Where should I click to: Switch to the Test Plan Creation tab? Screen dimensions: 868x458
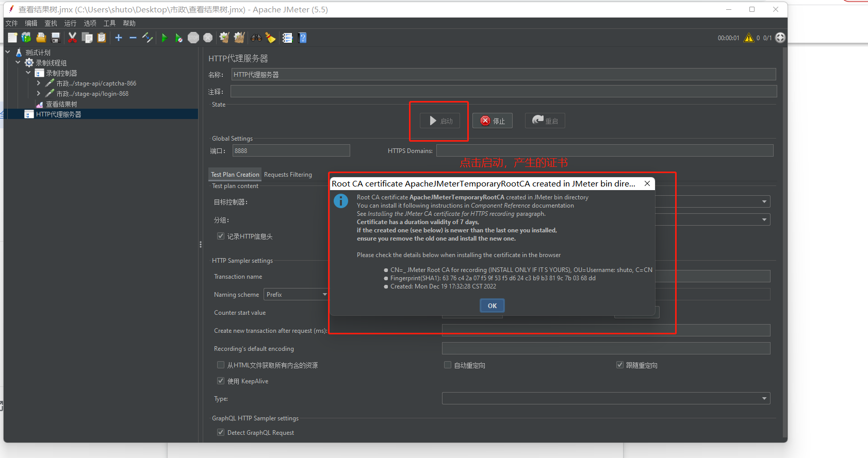pyautogui.click(x=235, y=175)
